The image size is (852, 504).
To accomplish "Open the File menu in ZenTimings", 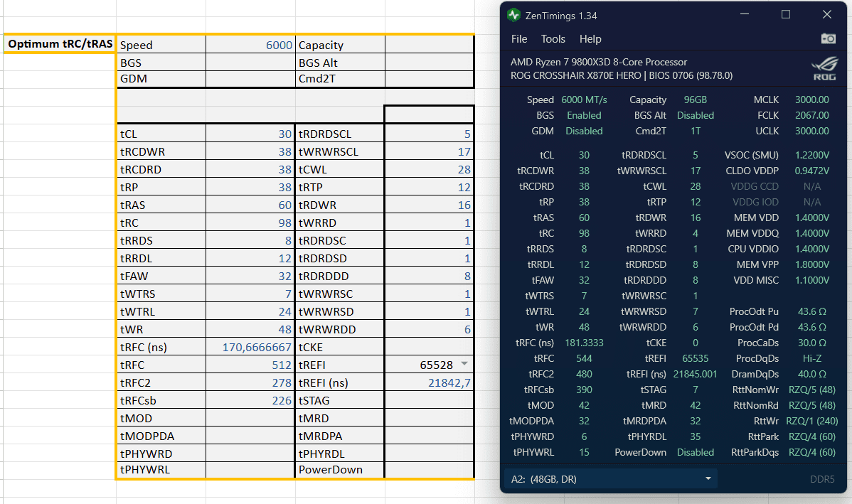I will click(x=519, y=39).
